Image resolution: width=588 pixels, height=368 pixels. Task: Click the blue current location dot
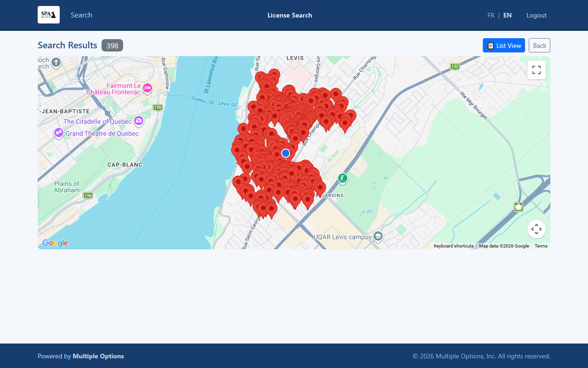click(286, 153)
